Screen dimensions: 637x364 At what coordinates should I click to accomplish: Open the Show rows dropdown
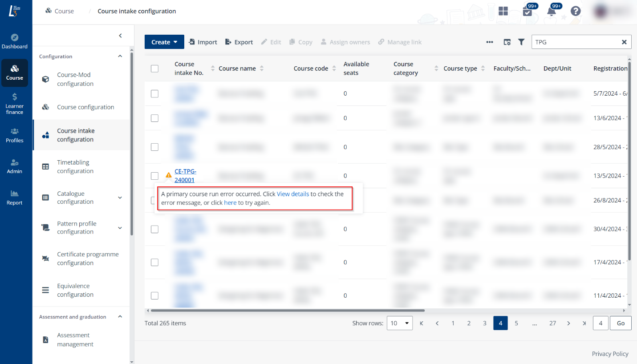(x=399, y=323)
